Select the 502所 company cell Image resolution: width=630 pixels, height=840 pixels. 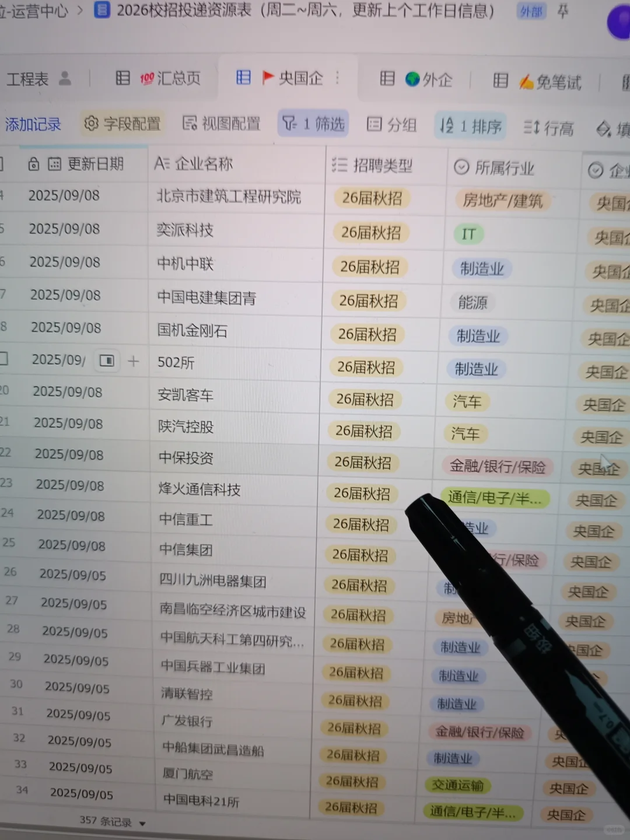[235, 363]
